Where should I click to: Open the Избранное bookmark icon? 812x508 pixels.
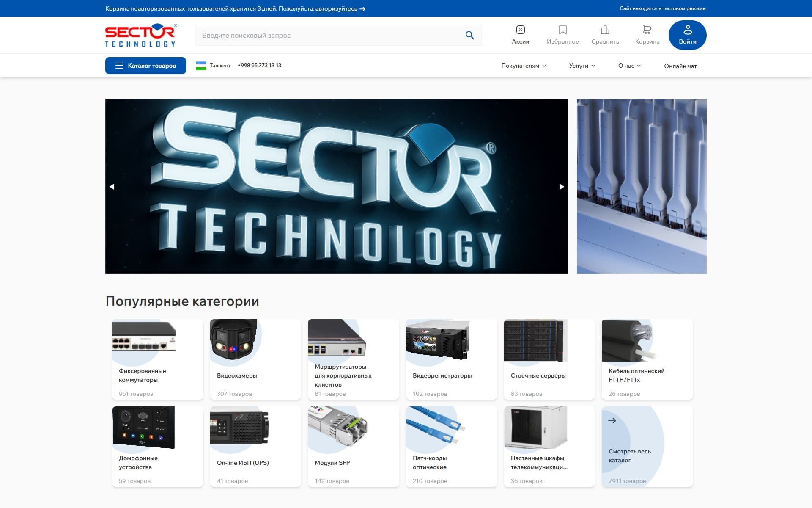[x=562, y=35]
